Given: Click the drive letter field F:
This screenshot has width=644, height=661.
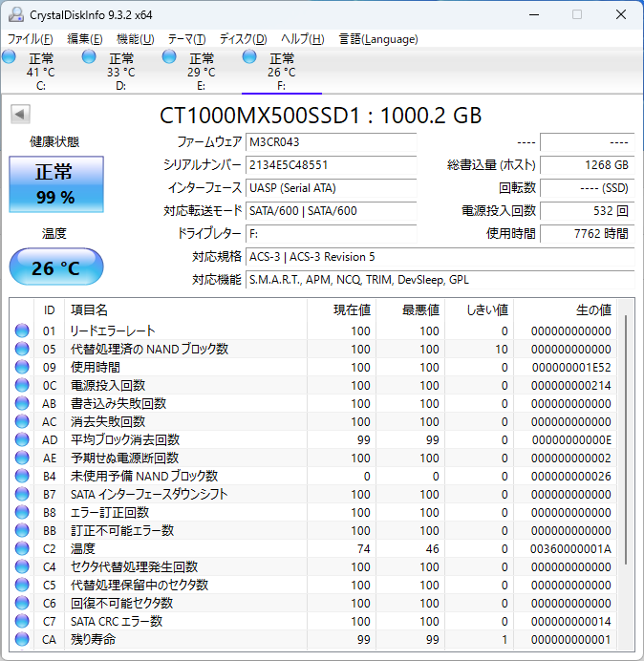Looking at the screenshot, I should pyautogui.click(x=331, y=233).
